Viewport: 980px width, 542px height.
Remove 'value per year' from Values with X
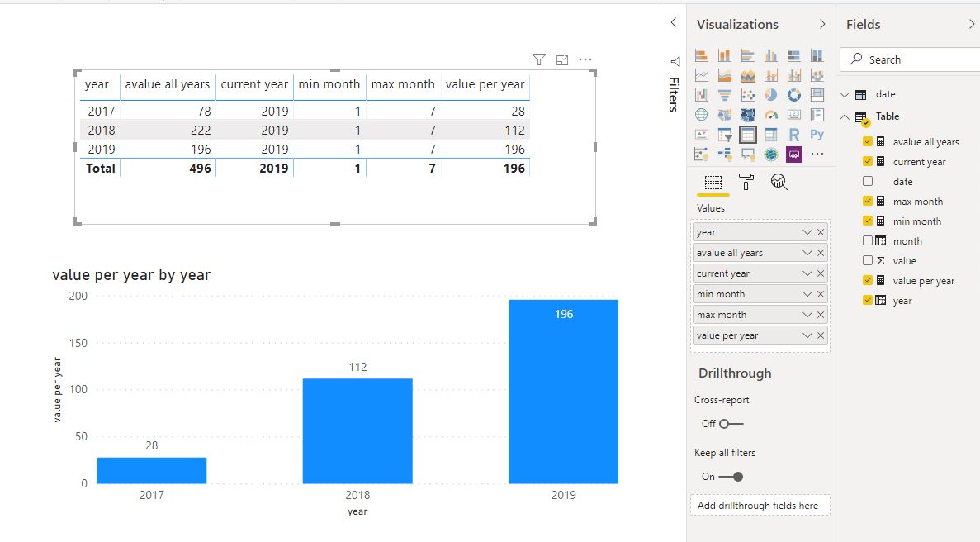[821, 335]
